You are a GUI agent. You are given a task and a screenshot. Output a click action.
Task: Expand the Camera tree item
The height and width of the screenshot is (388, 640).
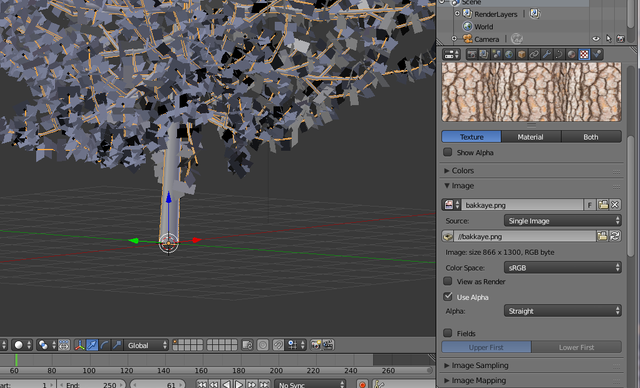click(x=454, y=39)
